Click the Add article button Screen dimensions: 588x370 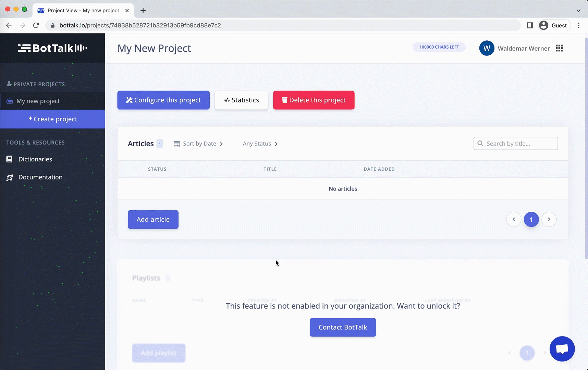[153, 220]
